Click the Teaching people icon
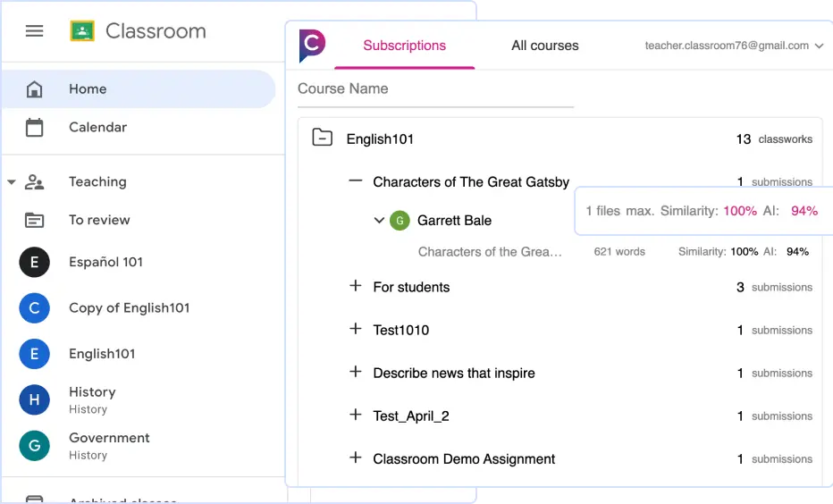This screenshot has height=504, width=833. (x=35, y=182)
